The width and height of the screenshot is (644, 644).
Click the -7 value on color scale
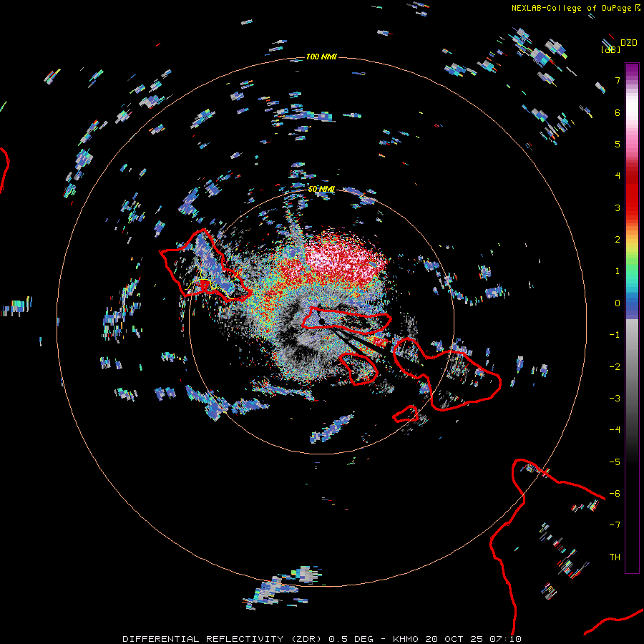pyautogui.click(x=615, y=525)
